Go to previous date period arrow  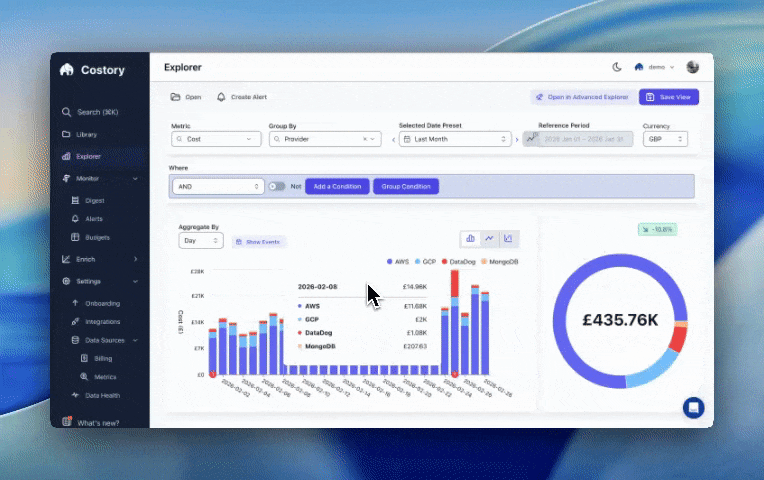pyautogui.click(x=393, y=140)
